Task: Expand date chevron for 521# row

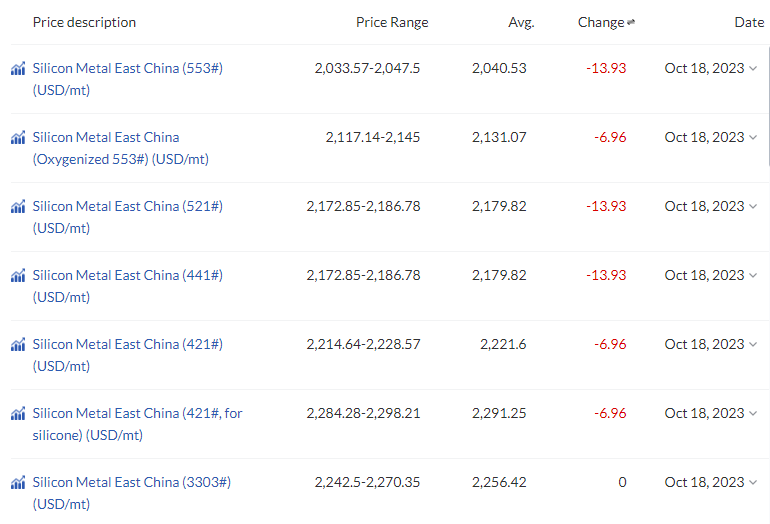Action: (x=753, y=206)
